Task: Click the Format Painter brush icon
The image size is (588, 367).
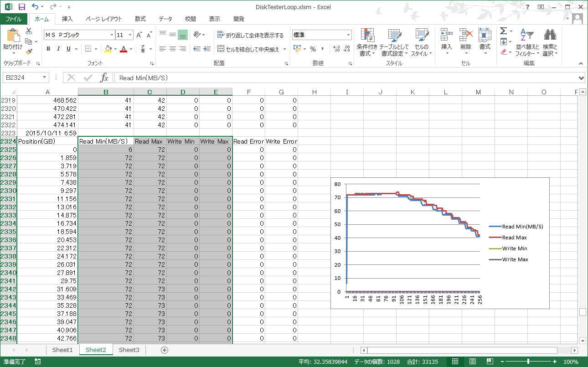Action: tap(29, 52)
